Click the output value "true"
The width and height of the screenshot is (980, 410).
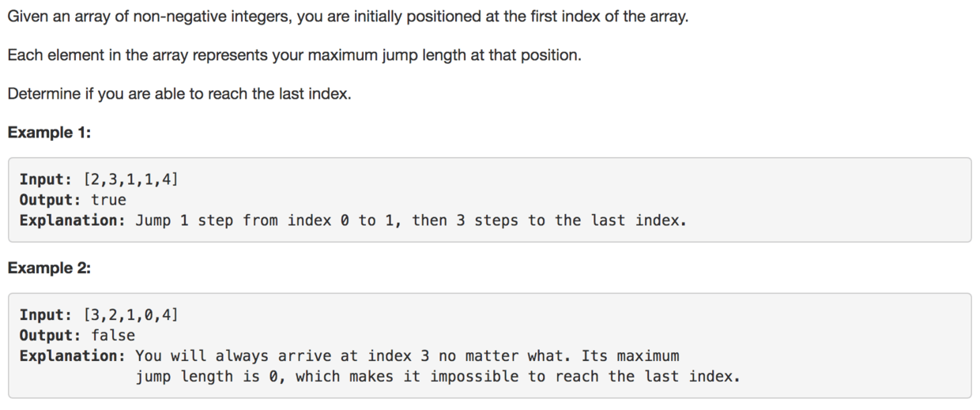[x=108, y=200]
